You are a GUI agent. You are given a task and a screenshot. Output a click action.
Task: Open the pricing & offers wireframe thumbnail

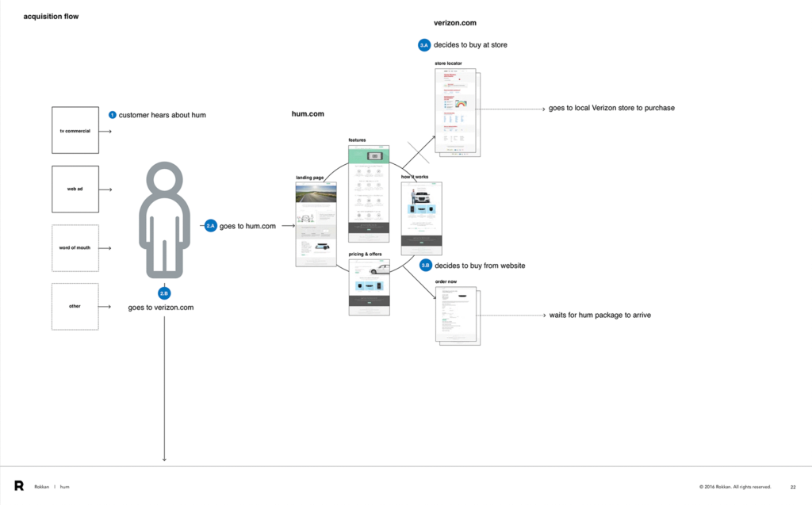370,287
